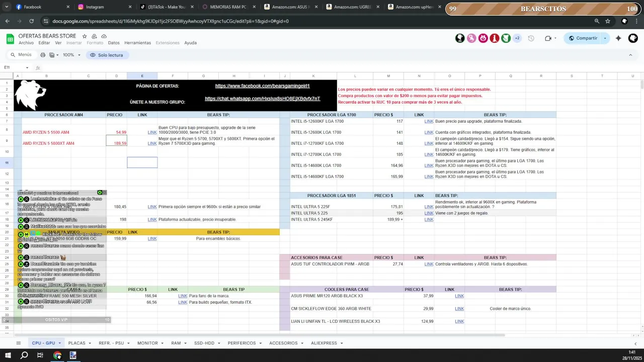Open the LINK for LIAN LI UNIFAN TL
The image size is (644, 362).
pyautogui.click(x=459, y=321)
